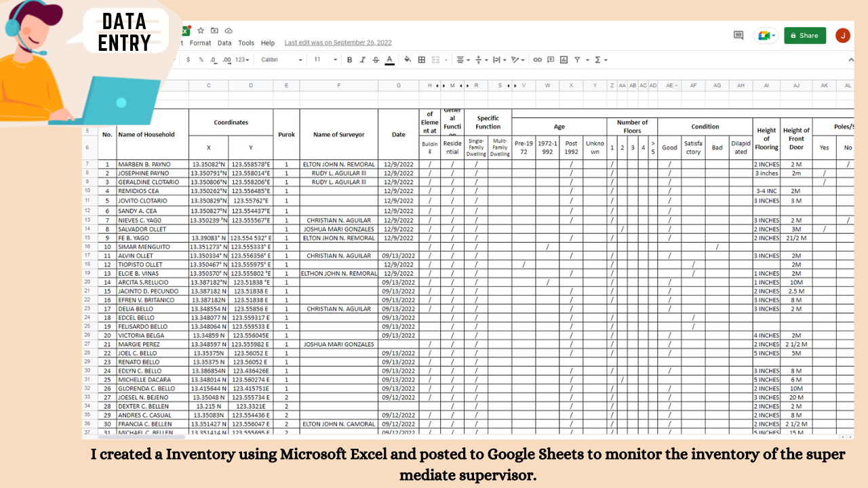
Task: Select cell VICTORIA BELGA
Action: pos(153,335)
